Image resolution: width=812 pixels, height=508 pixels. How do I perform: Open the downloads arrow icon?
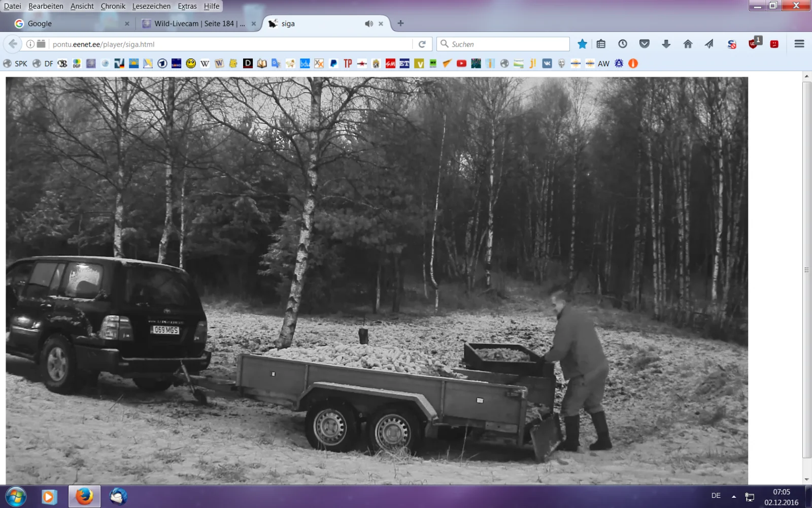[666, 44]
